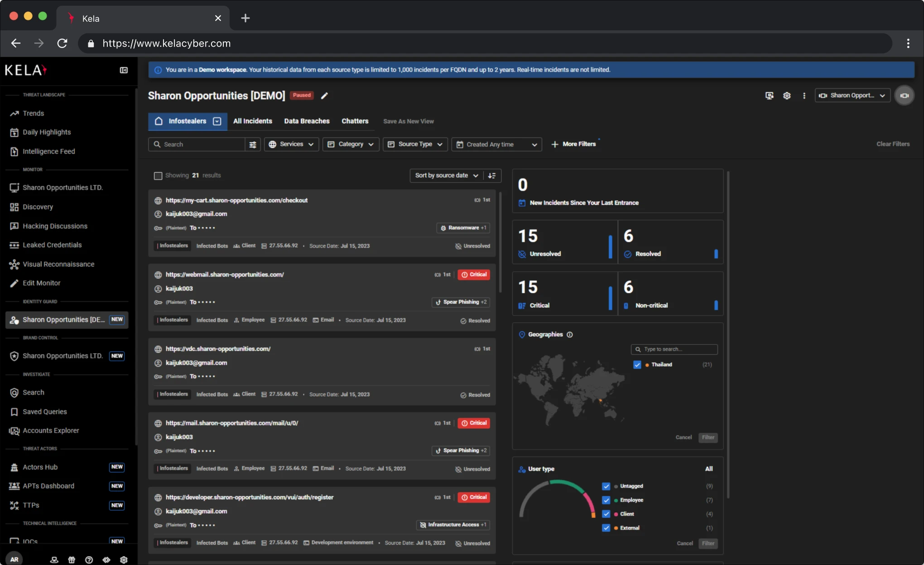
Task: Click More Filters
Action: [574, 144]
